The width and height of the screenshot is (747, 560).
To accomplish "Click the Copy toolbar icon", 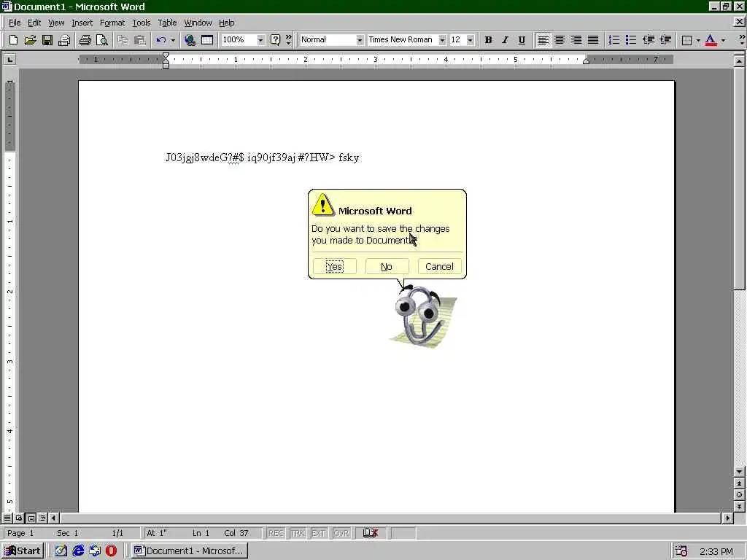I will 123,40.
